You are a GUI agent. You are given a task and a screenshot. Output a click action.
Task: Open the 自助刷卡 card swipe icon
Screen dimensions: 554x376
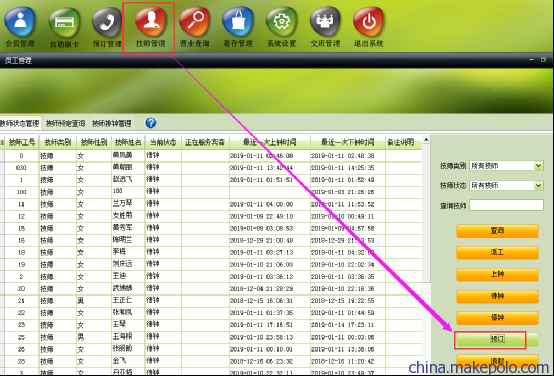tap(64, 23)
